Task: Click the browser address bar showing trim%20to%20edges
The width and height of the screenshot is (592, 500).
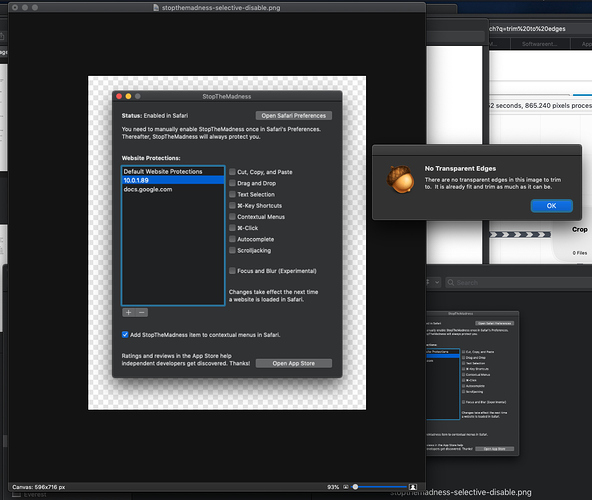Action: coord(540,29)
